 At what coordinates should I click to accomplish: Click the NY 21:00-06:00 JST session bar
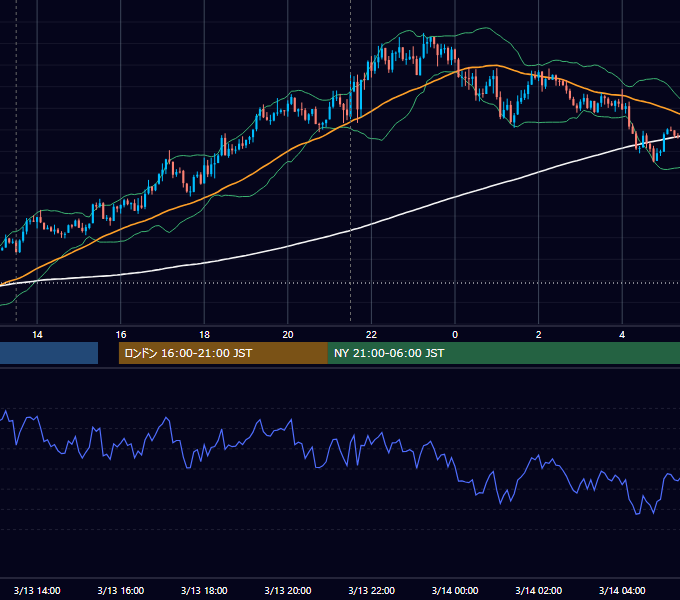[504, 353]
